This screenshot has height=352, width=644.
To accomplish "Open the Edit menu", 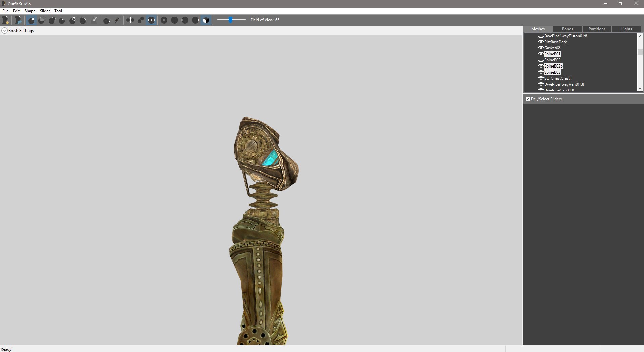I will click(16, 11).
